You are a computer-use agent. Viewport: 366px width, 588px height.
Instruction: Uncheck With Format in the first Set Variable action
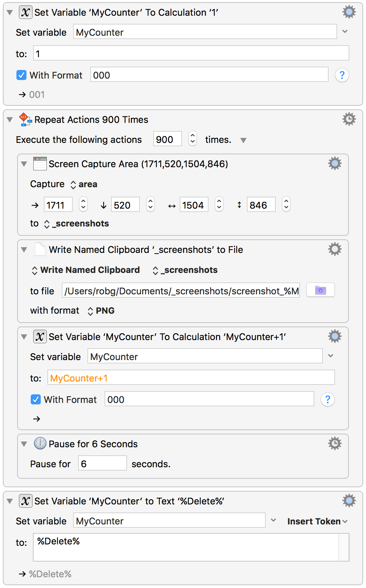click(x=21, y=75)
